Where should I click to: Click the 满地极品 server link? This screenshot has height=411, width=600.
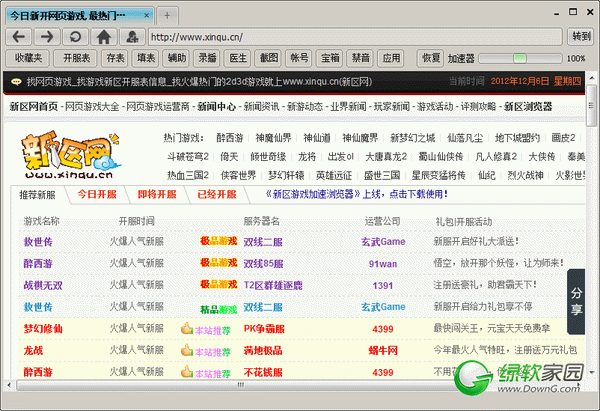(263, 351)
